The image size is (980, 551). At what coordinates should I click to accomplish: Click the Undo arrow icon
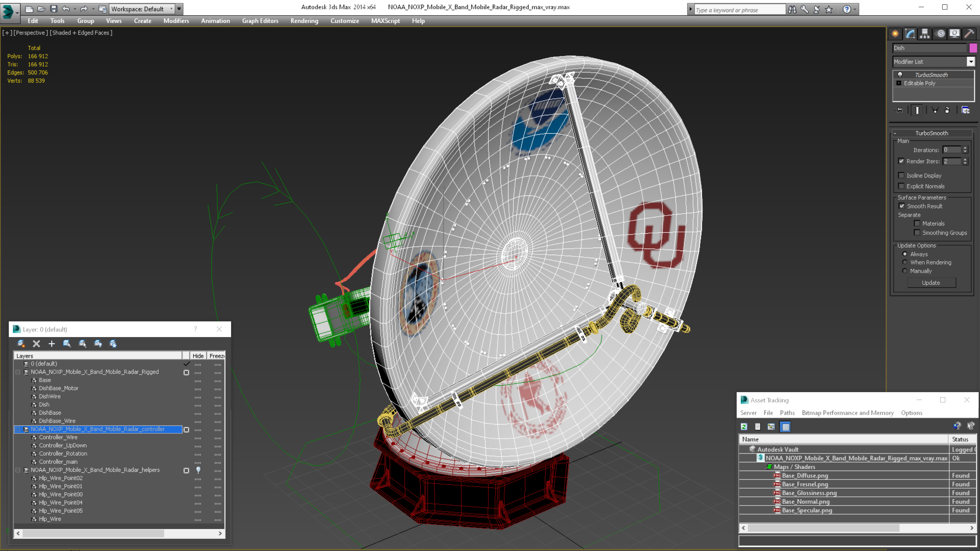[x=66, y=9]
